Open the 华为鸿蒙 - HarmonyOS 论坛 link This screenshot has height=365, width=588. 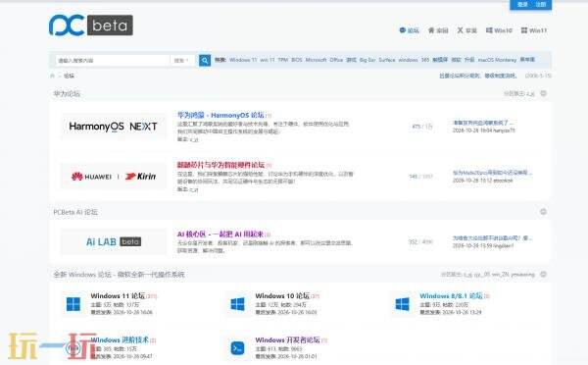220,115
